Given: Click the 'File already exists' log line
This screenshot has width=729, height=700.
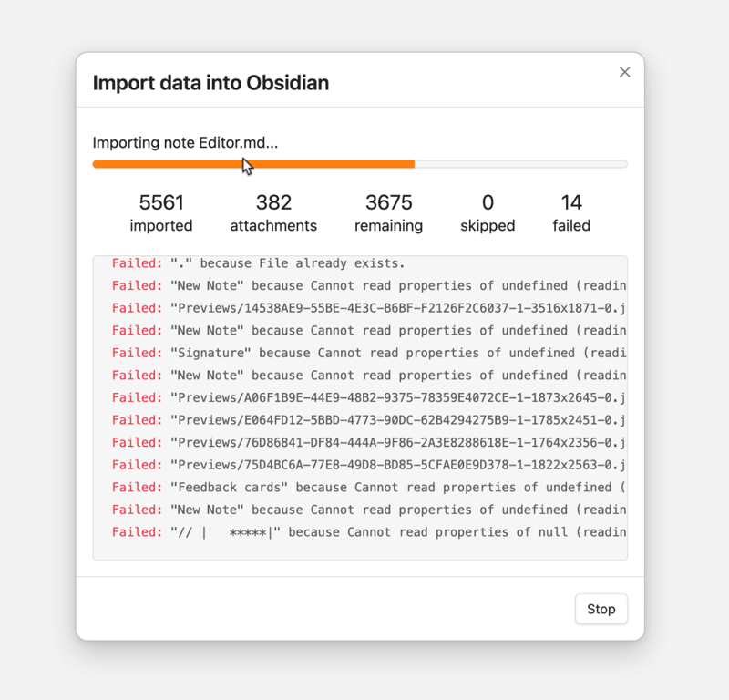Looking at the screenshot, I should pos(258,263).
